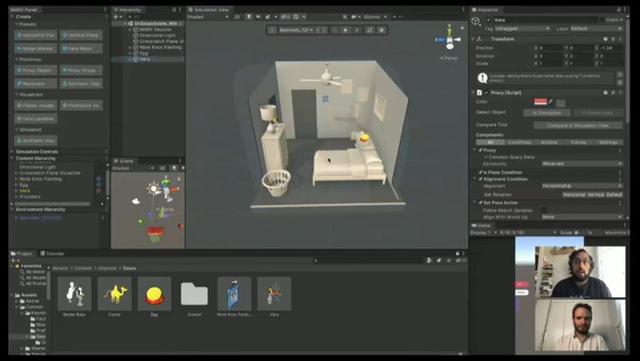
Task: Click the eyedropper next to Proxy color
Action: (550, 101)
